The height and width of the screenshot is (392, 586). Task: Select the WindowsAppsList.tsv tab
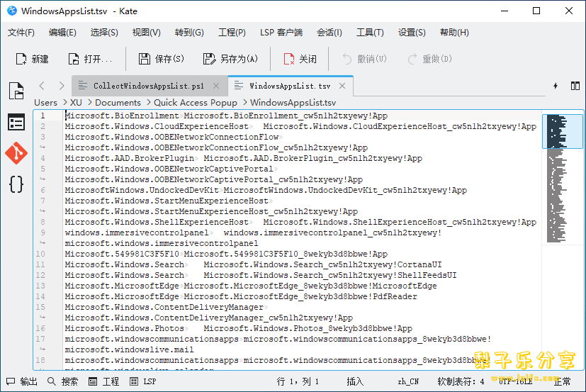click(290, 86)
